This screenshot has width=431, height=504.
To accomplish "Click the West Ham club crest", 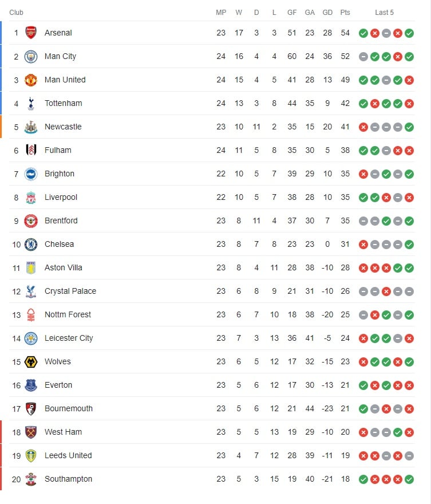I will coord(31,432).
